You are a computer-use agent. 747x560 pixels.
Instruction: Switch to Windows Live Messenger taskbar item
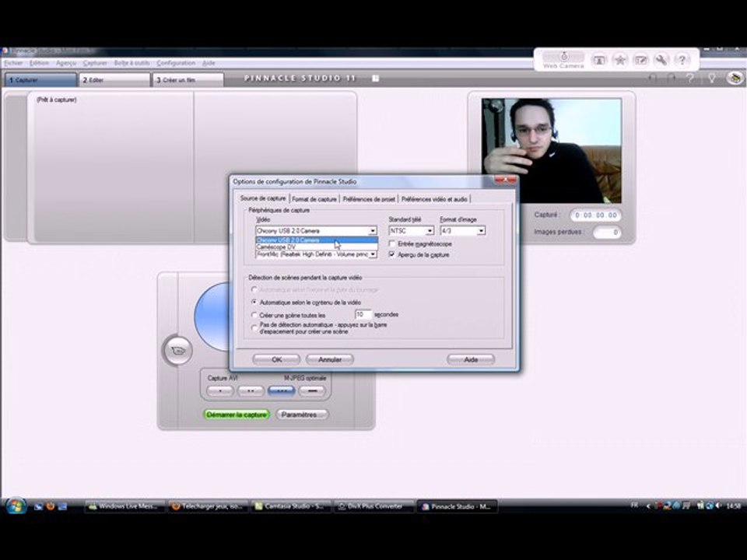coord(124,506)
